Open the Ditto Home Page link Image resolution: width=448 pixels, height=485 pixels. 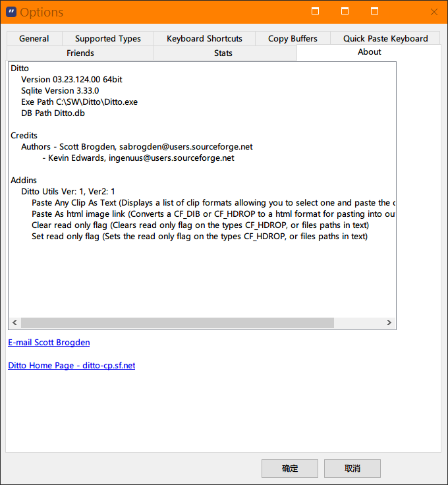point(71,366)
